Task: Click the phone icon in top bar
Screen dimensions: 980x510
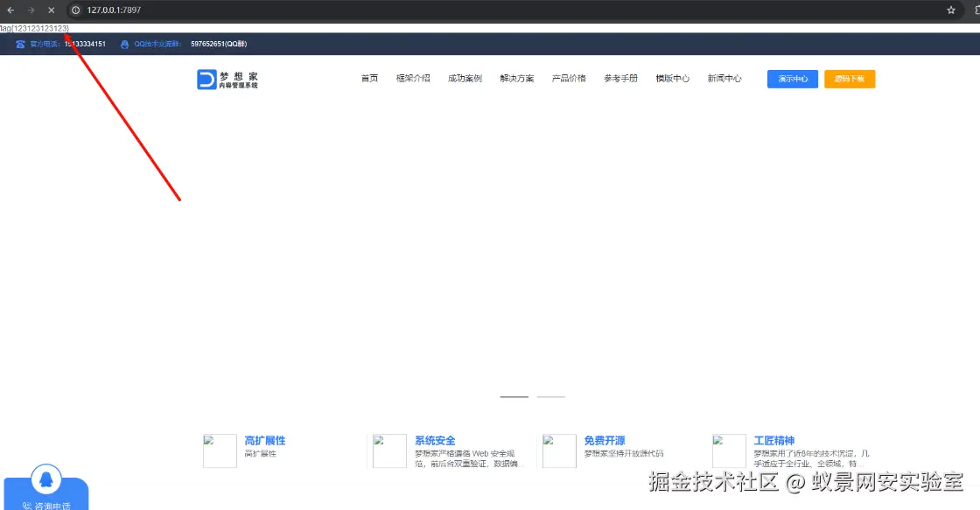Action: coord(21,45)
